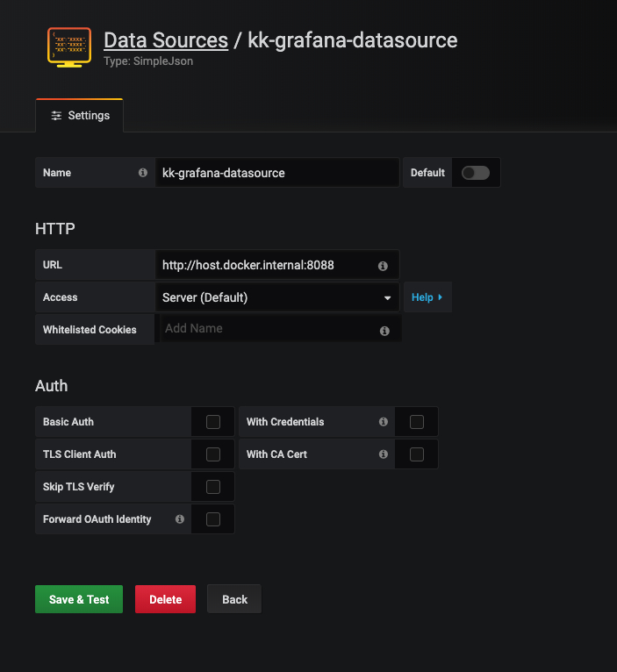The width and height of the screenshot is (617, 672).
Task: Click the HTTP section heading
Action: pos(55,229)
